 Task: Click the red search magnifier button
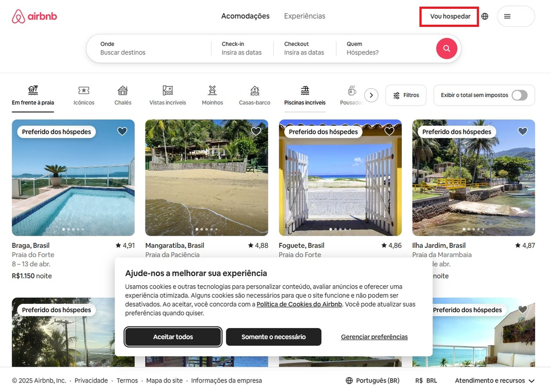pos(447,48)
